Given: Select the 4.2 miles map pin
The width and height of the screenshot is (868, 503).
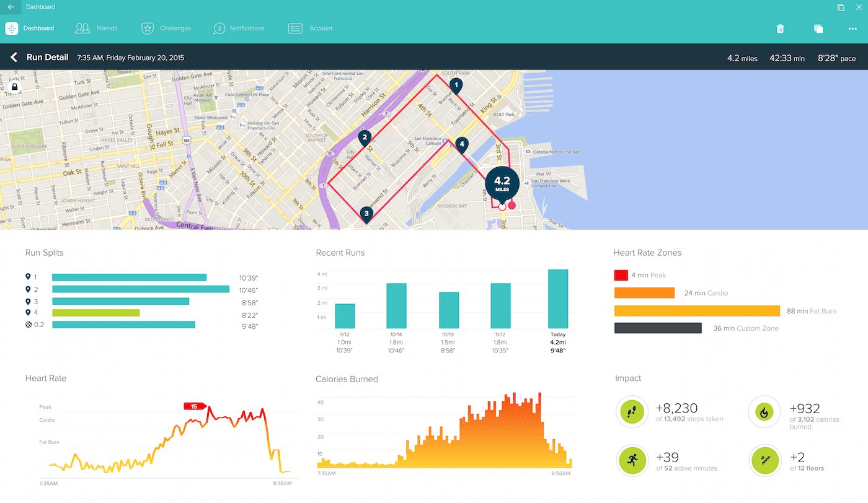Looking at the screenshot, I should coord(502,183).
